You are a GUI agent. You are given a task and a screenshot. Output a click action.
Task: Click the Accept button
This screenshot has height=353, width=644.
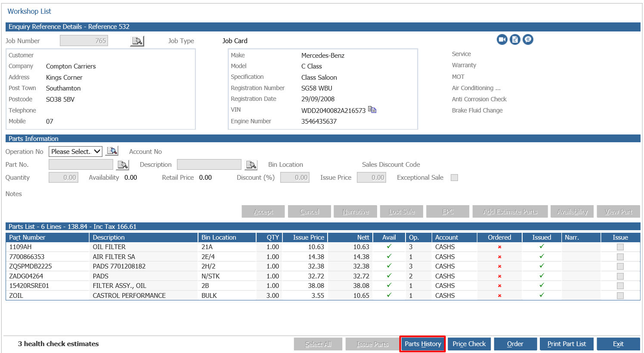click(x=263, y=212)
